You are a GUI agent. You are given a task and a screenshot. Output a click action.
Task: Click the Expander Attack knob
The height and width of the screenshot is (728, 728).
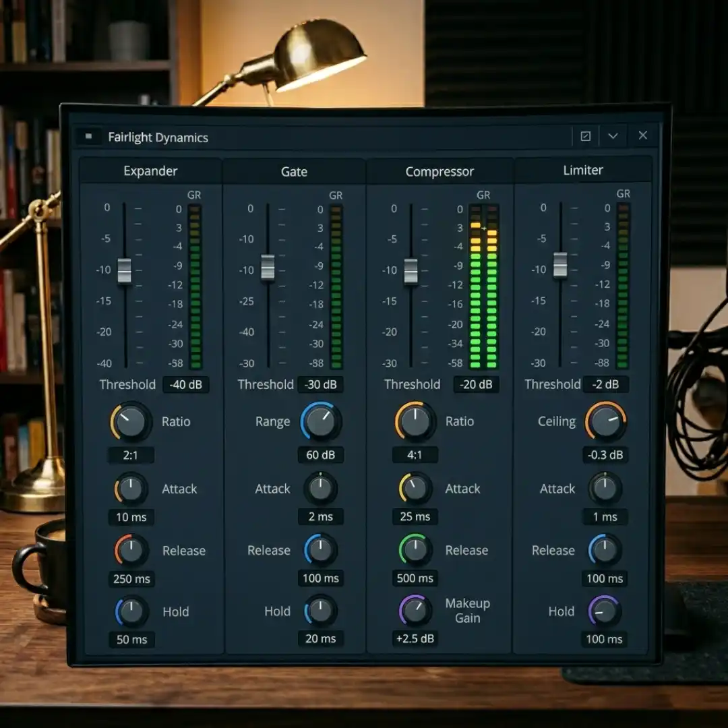(131, 489)
